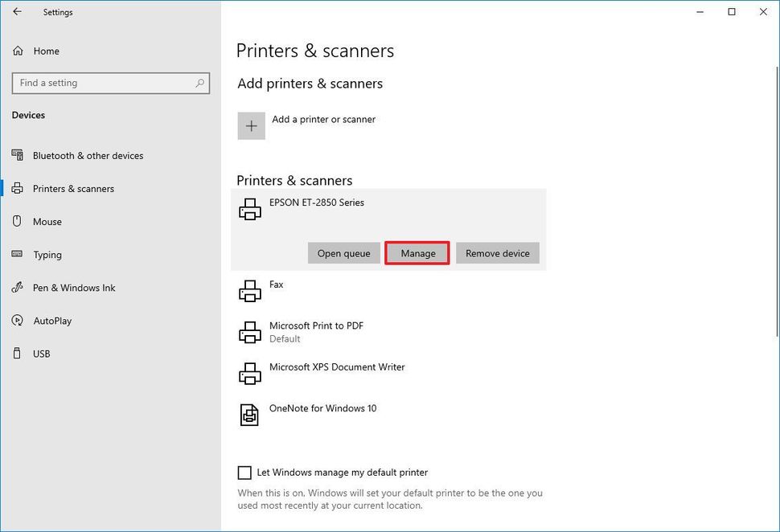780x532 pixels.
Task: Click the Fax printer icon
Action: (249, 289)
